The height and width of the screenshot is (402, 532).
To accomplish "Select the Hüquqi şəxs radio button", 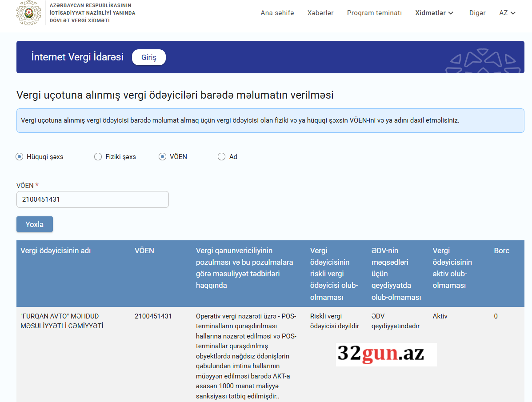I will click(x=20, y=157).
